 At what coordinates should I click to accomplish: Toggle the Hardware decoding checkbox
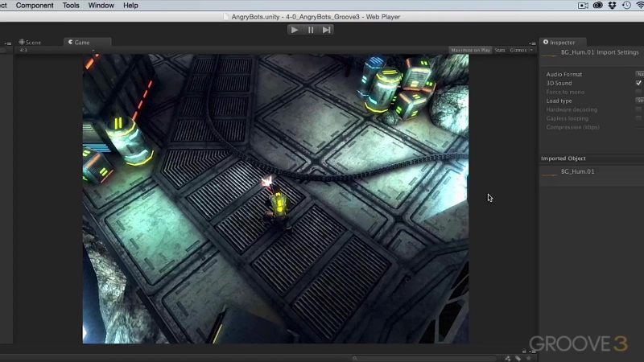[638, 109]
